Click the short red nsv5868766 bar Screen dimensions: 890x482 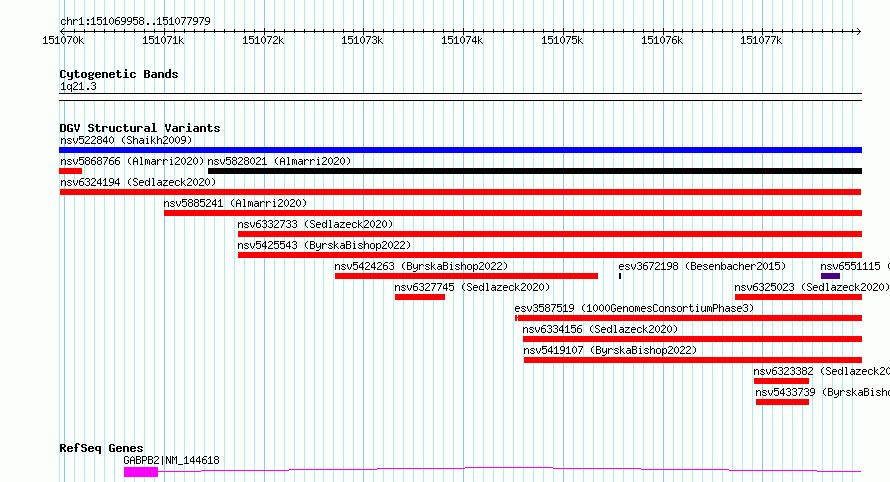point(70,171)
